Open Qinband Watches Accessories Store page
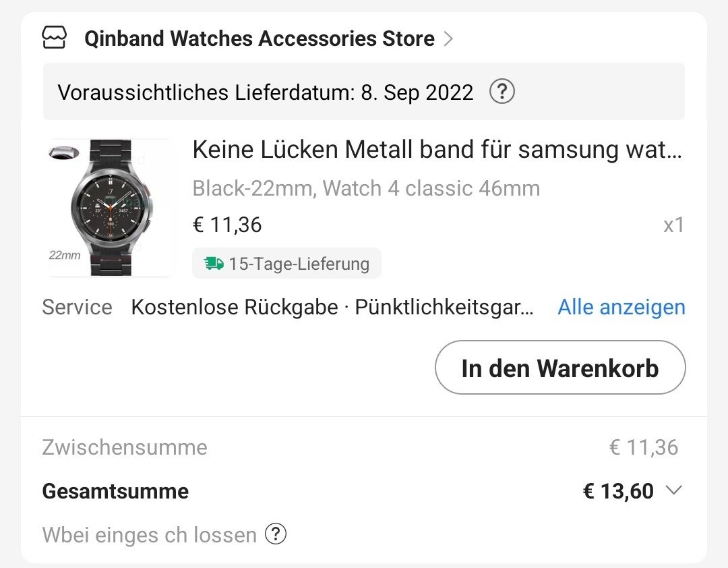 (259, 38)
